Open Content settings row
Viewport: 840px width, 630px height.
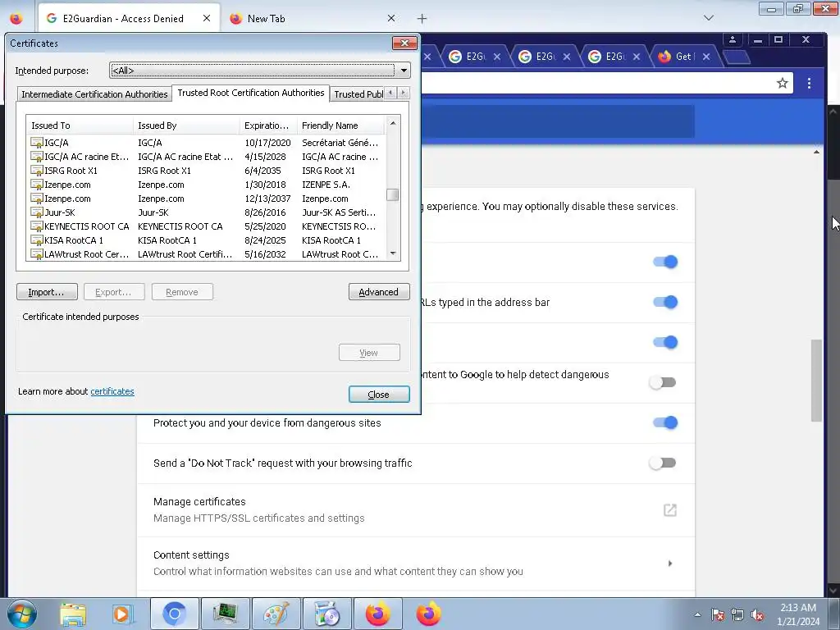(416, 563)
